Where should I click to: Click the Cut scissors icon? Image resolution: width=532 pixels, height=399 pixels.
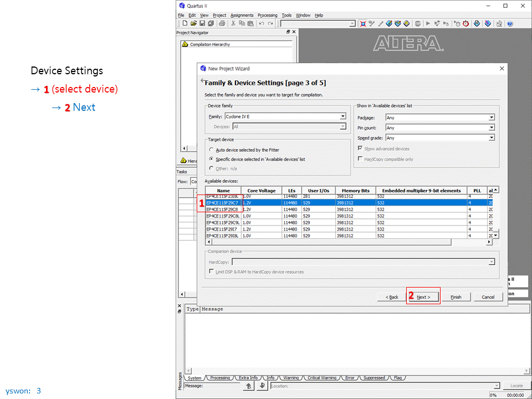[233, 23]
